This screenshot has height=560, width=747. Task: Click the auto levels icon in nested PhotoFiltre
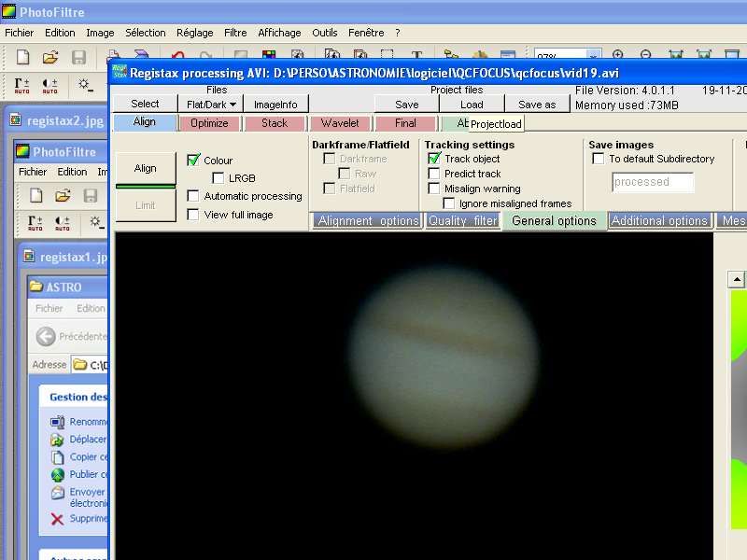(35, 222)
